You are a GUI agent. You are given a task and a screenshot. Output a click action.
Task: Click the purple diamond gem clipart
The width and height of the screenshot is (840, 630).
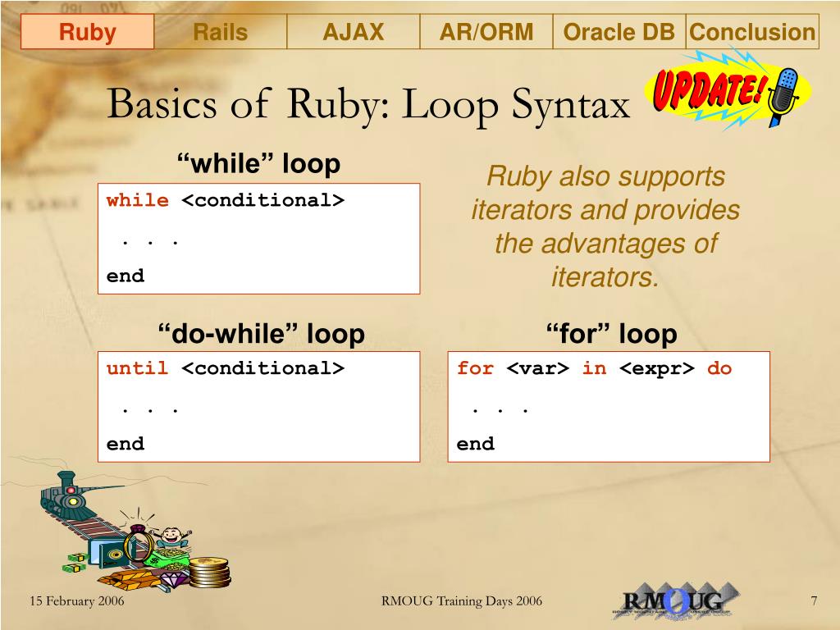pos(174,581)
